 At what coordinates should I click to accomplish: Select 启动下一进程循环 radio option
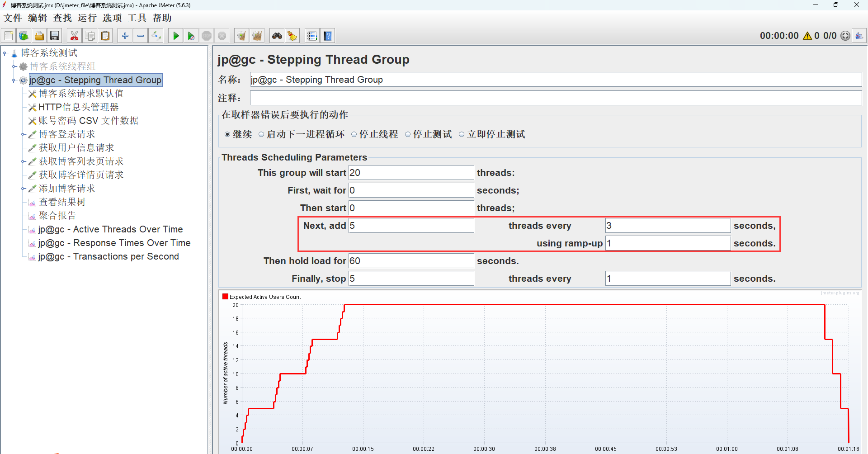[x=261, y=134]
